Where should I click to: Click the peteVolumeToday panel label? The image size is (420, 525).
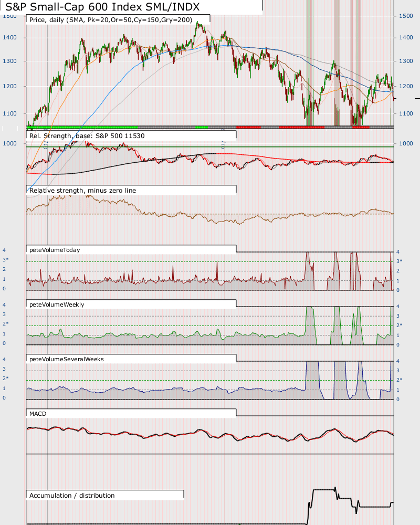point(55,250)
